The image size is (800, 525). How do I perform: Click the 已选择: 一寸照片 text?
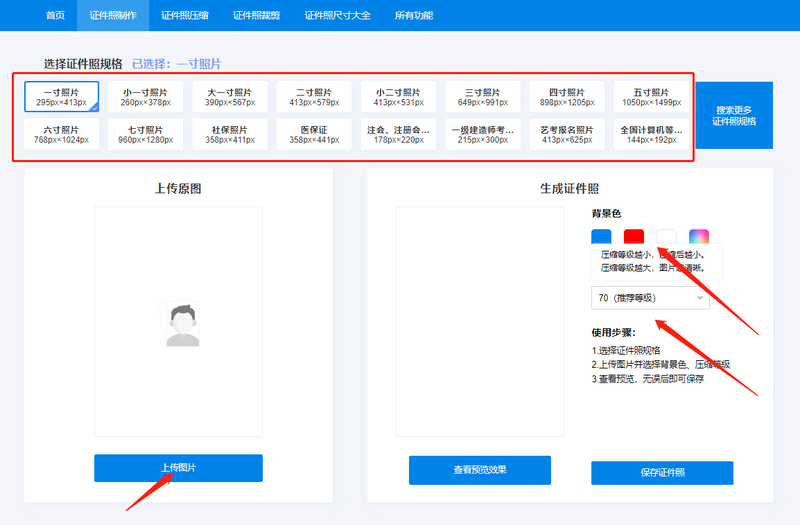click(x=177, y=64)
